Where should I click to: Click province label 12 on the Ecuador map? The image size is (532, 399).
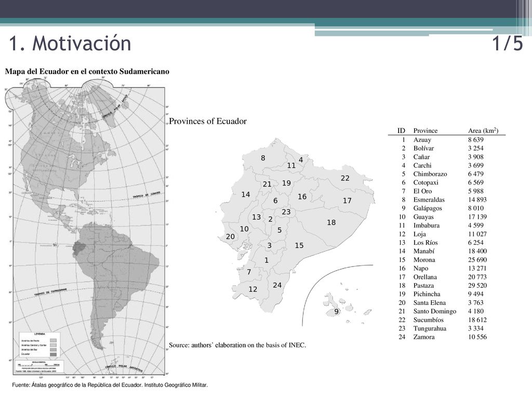click(x=253, y=289)
